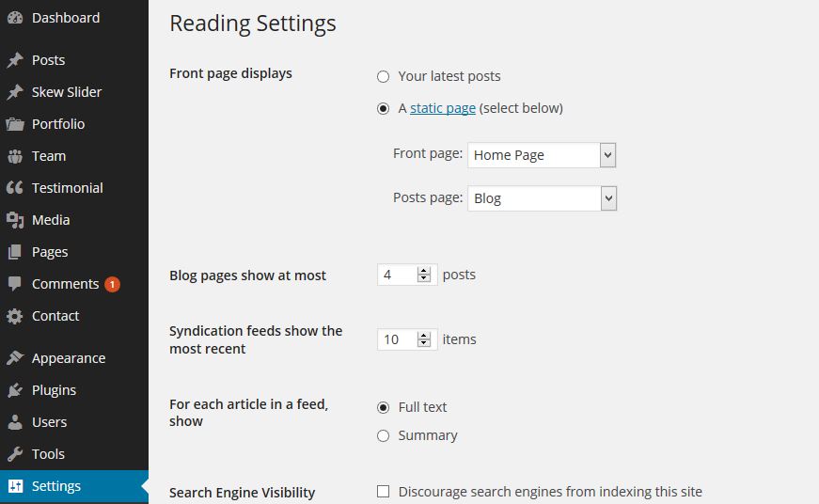This screenshot has width=819, height=504.
Task: Expand the Posts page dropdown
Action: [542, 198]
